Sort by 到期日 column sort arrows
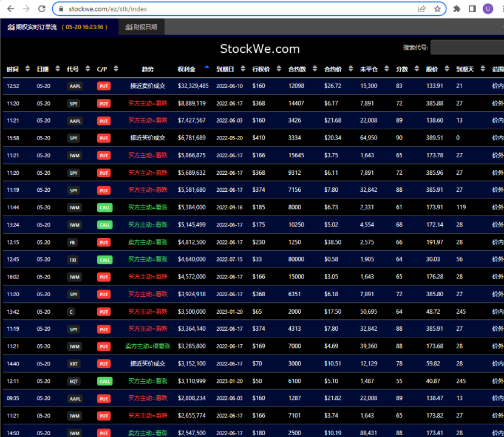504x437 pixels. point(243,69)
